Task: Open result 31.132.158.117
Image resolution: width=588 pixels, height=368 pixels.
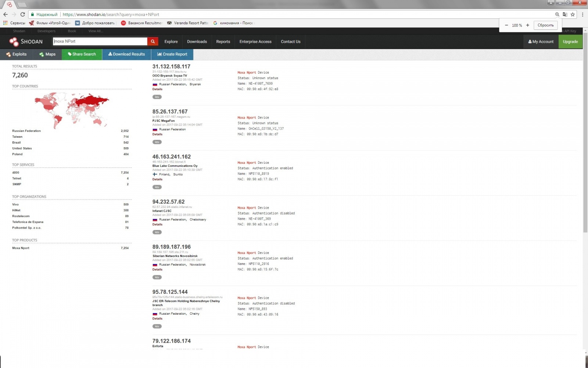Action: [x=171, y=67]
